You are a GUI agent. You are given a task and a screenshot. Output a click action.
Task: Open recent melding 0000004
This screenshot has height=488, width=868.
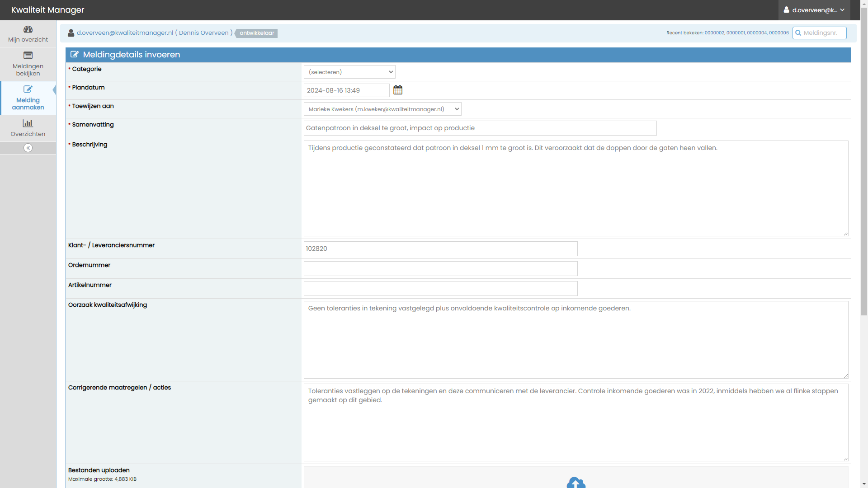(757, 33)
